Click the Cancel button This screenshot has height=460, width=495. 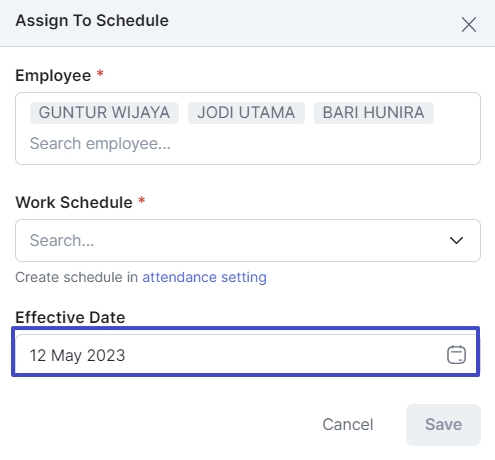coord(348,425)
